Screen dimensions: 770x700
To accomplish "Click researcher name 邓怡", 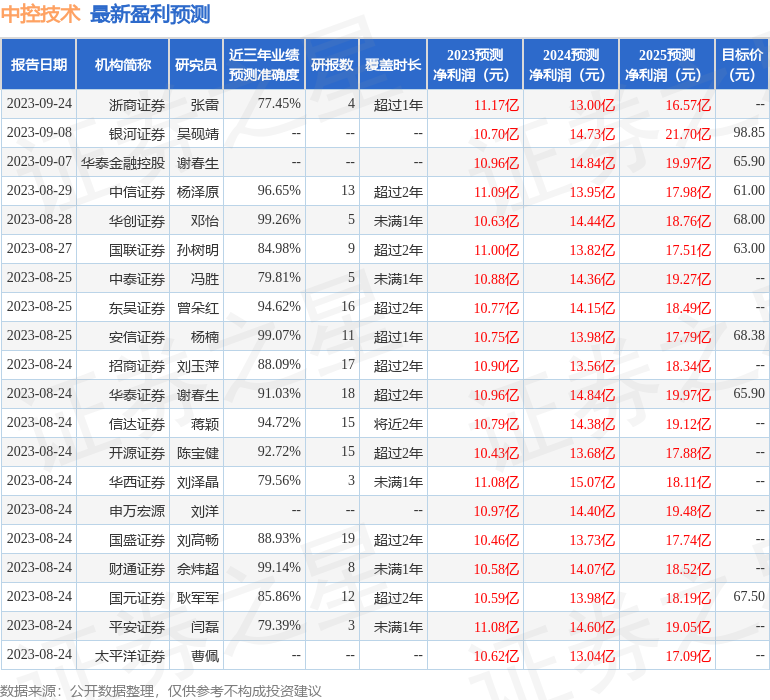I will tap(204, 221).
